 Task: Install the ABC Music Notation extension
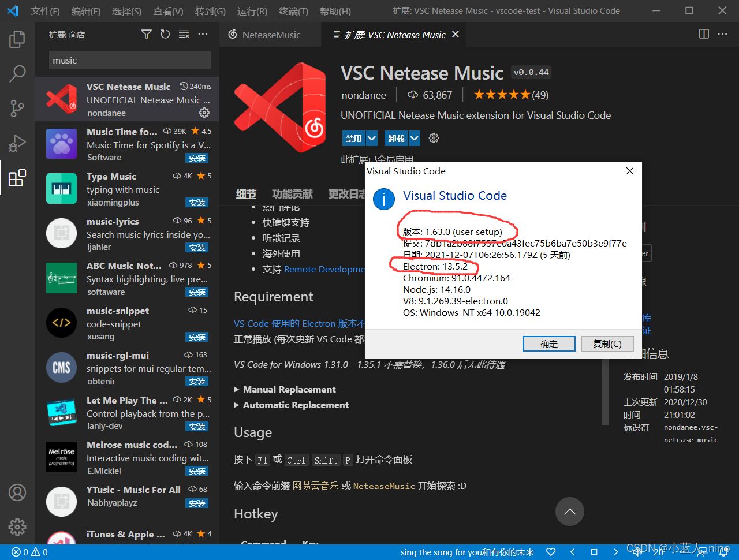coord(197,292)
